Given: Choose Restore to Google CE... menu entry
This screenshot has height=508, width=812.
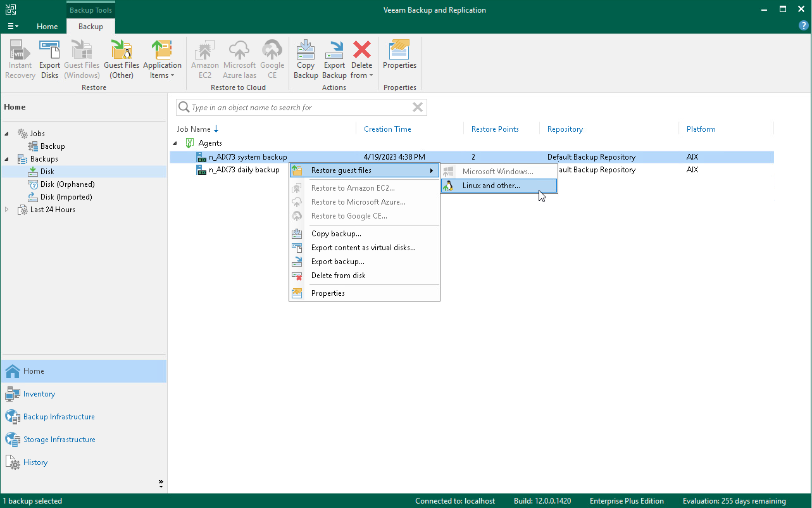Looking at the screenshot, I should (365, 216).
